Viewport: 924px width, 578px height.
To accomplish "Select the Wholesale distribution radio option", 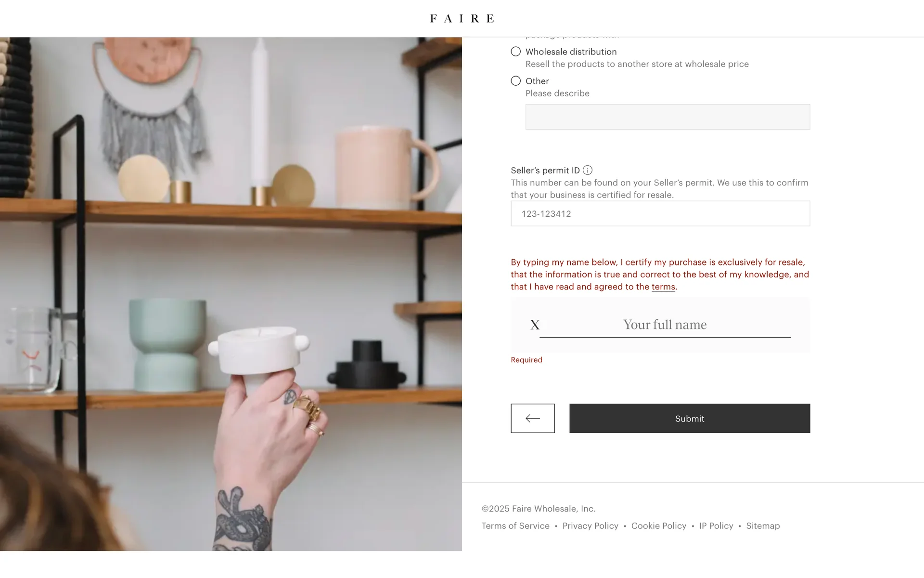I will click(516, 52).
